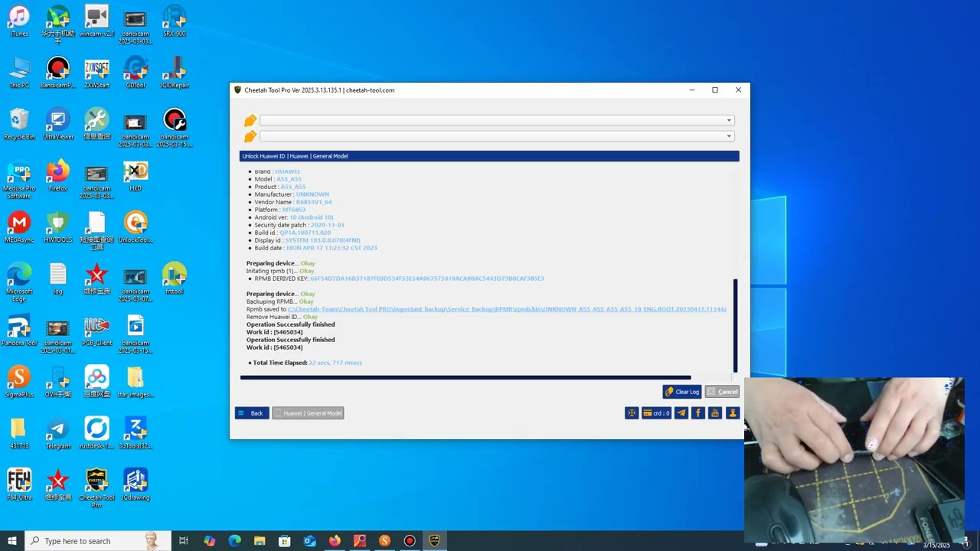Open the GDTool desktop shortcut
980x551 pixels.
point(136,73)
